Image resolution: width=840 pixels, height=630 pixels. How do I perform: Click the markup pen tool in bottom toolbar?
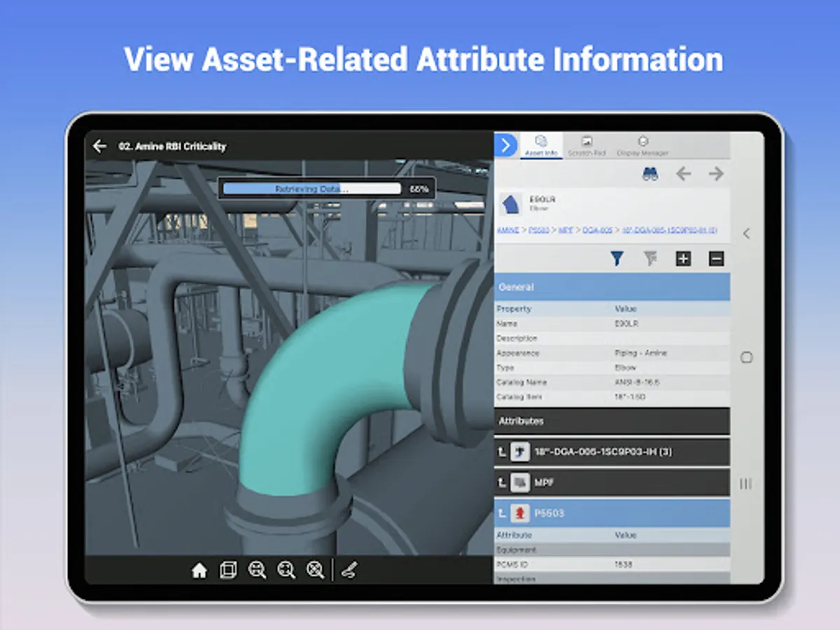[x=349, y=571]
